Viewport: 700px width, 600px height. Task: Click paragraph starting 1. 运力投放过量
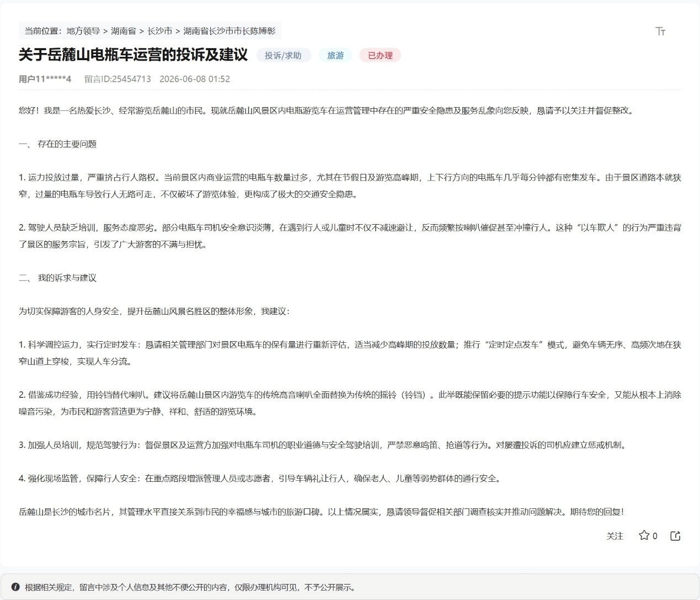pyautogui.click(x=350, y=186)
